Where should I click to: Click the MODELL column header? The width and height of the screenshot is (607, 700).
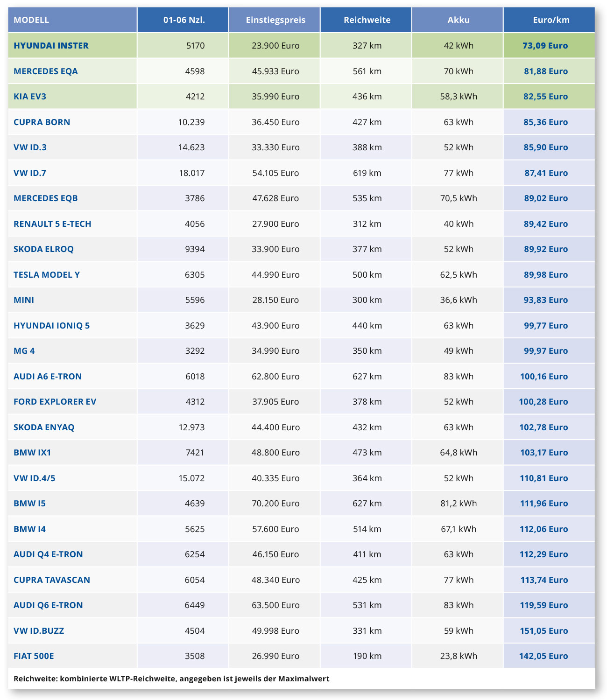pyautogui.click(x=31, y=20)
